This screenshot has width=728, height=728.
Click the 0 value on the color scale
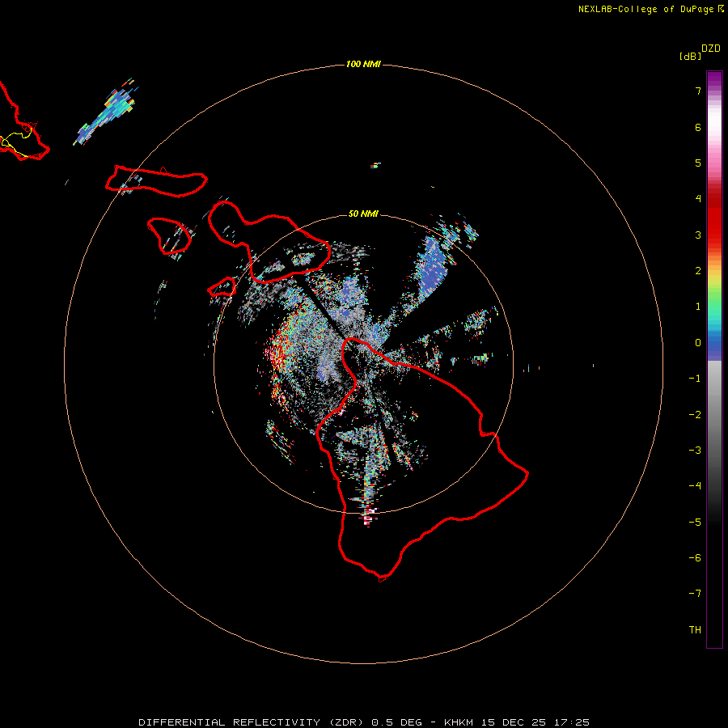click(x=698, y=343)
